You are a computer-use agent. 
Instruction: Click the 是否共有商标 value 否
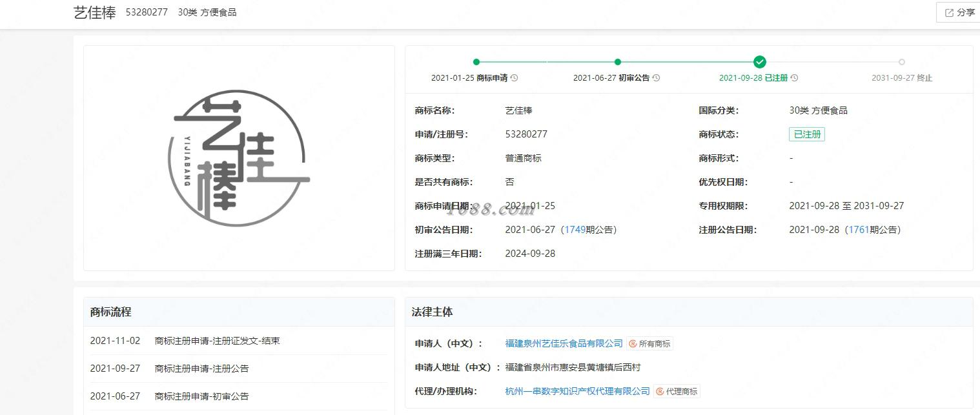[509, 182]
